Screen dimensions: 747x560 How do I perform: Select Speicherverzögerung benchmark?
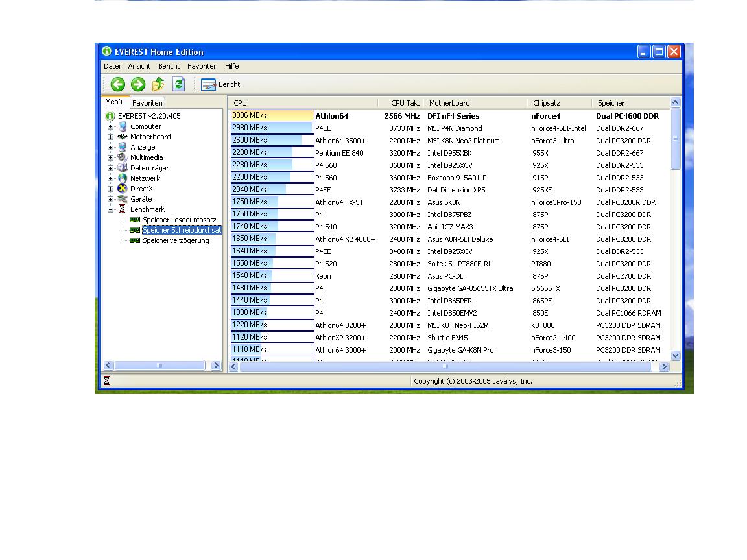coord(176,241)
